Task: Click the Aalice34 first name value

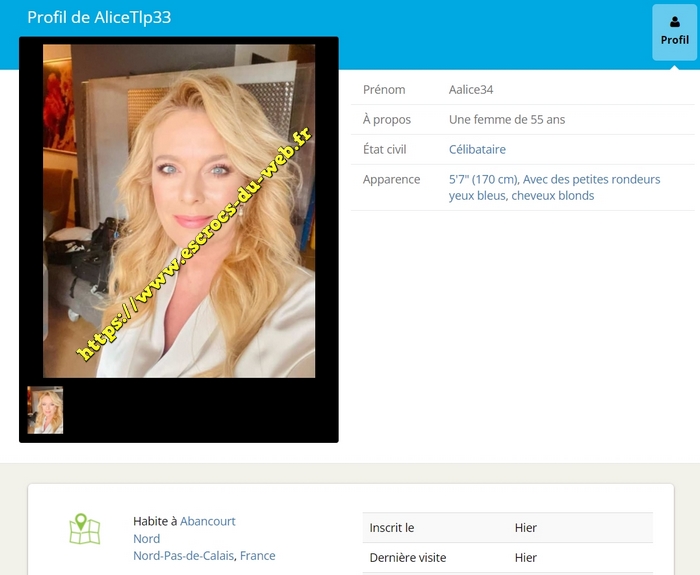Action: click(471, 90)
